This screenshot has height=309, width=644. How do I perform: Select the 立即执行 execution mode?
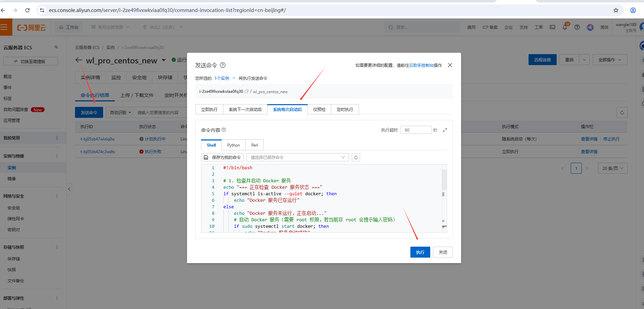[209, 110]
